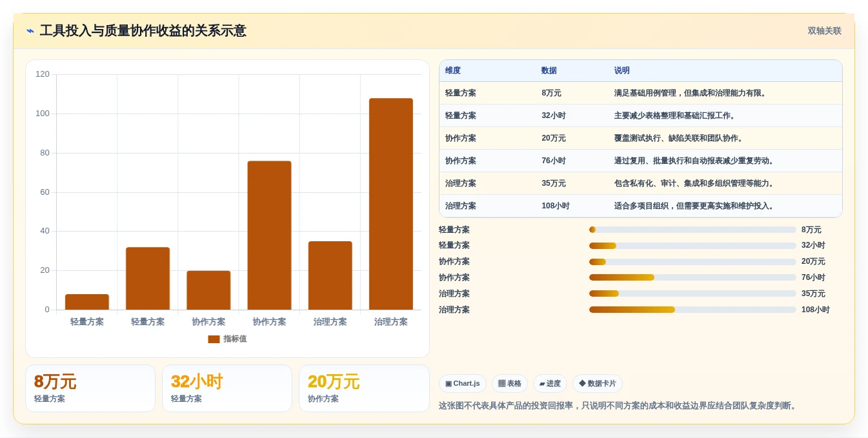Open the 32小时 轻量方案 data card
868x438 pixels.
pos(227,388)
